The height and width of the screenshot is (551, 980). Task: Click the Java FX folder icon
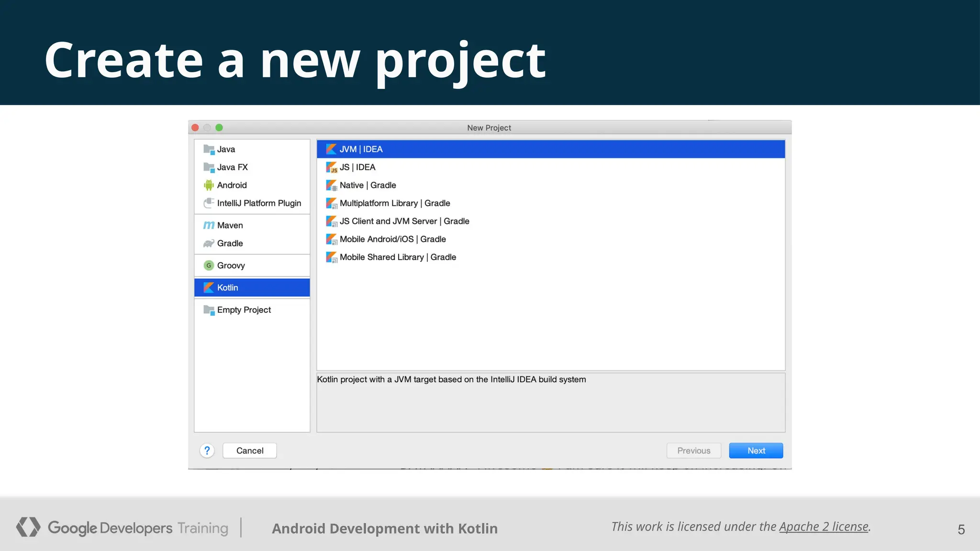coord(209,167)
